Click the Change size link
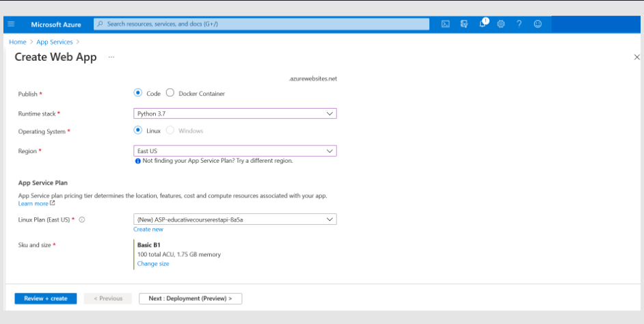The height and width of the screenshot is (324, 644). (153, 264)
